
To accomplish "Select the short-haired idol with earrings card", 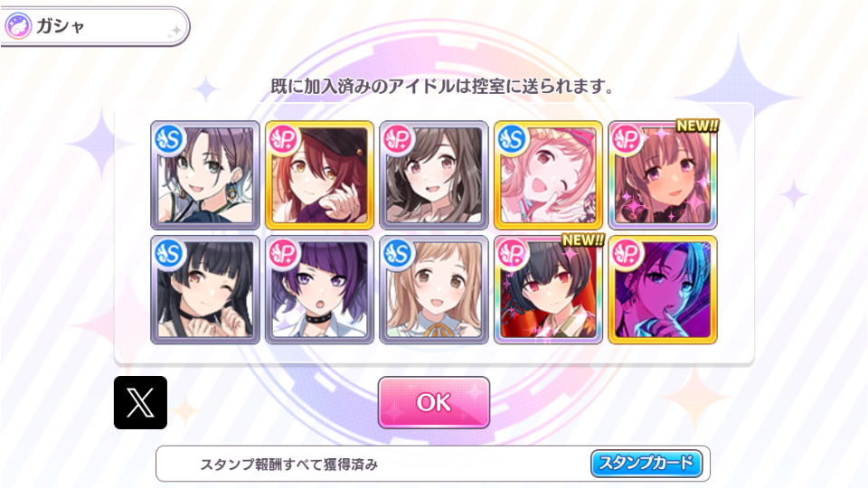I will (205, 174).
